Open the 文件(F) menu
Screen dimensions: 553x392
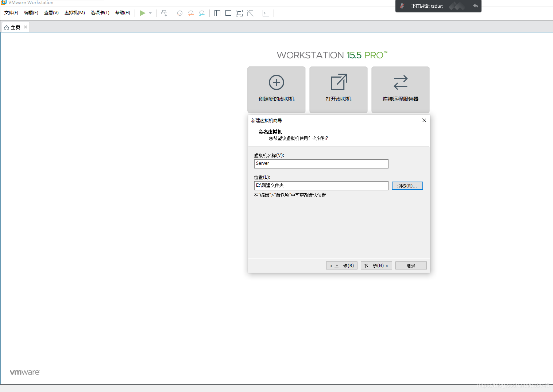[11, 13]
